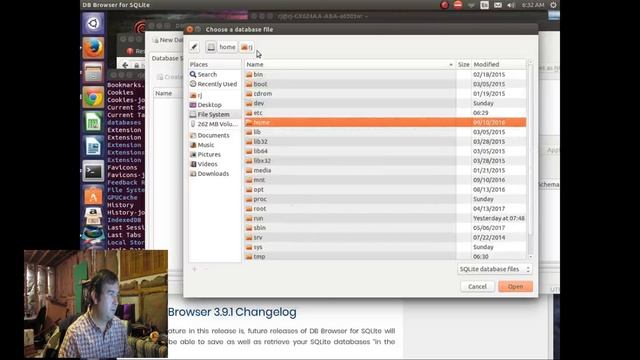
Task: Click the add bookmark plus button
Action: [x=194, y=269]
